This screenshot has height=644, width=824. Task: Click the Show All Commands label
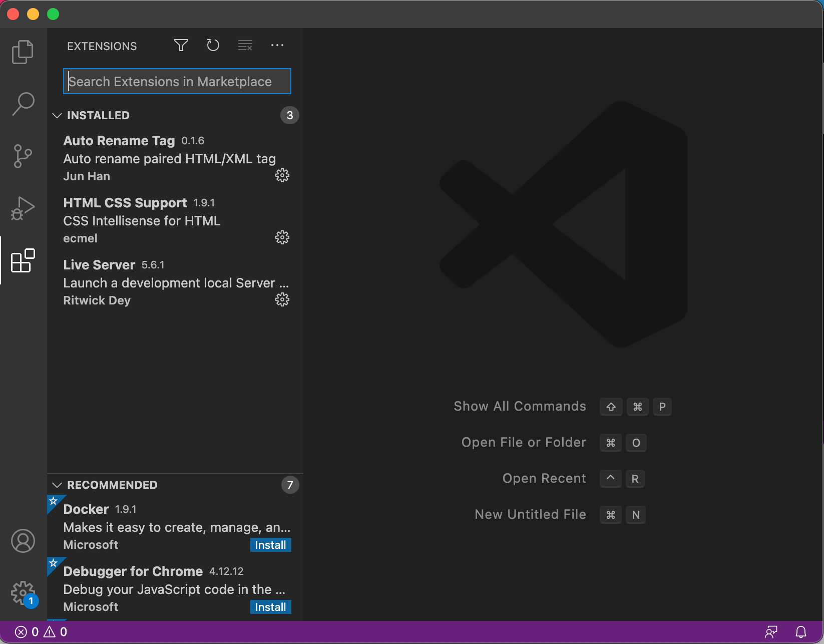pos(520,406)
